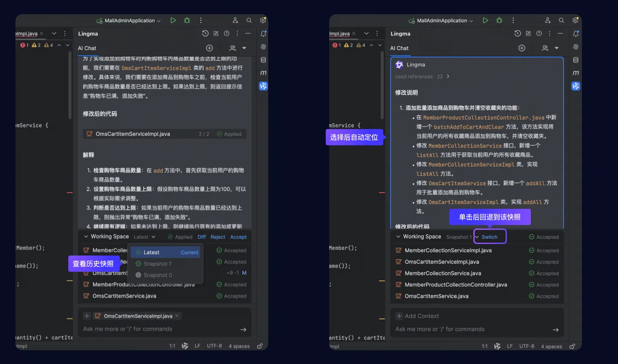Click Accept in the left Working Space bar
Image resolution: width=618 pixels, height=364 pixels.
coord(239,237)
